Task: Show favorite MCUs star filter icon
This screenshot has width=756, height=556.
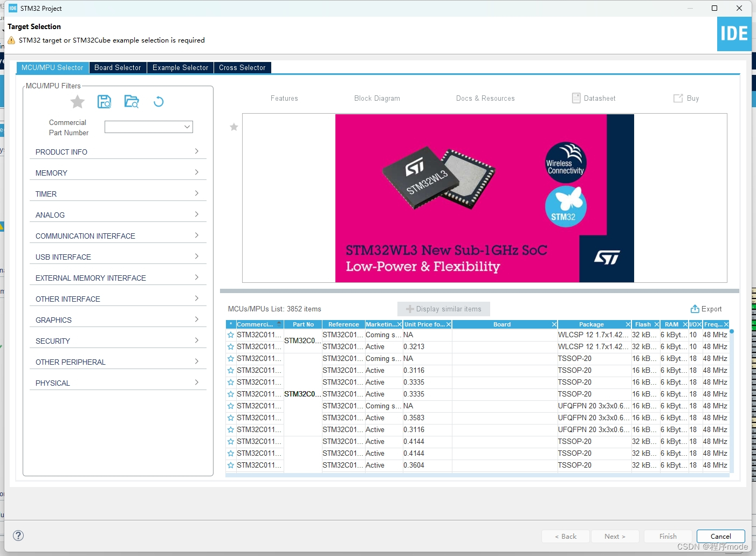Action: click(x=78, y=101)
